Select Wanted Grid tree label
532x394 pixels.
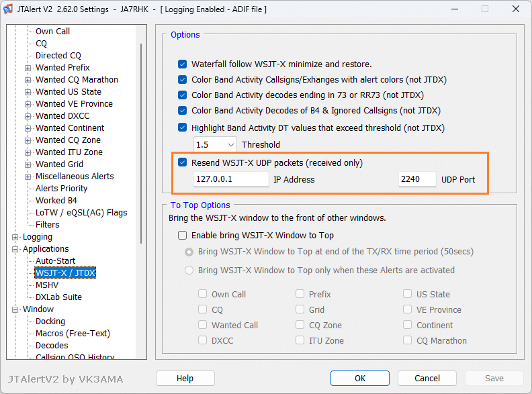[x=59, y=164]
